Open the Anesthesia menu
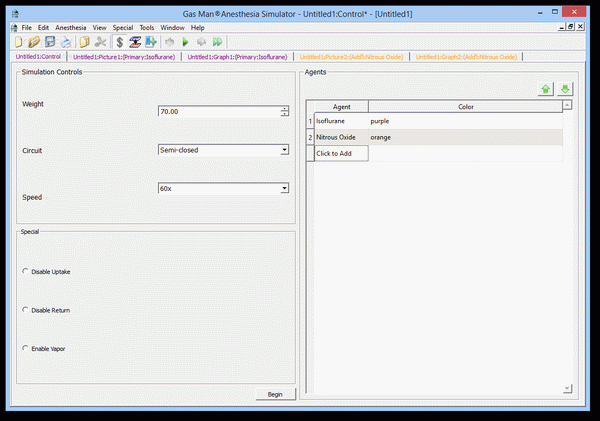Viewport: 600px width, 421px height. tap(71, 28)
